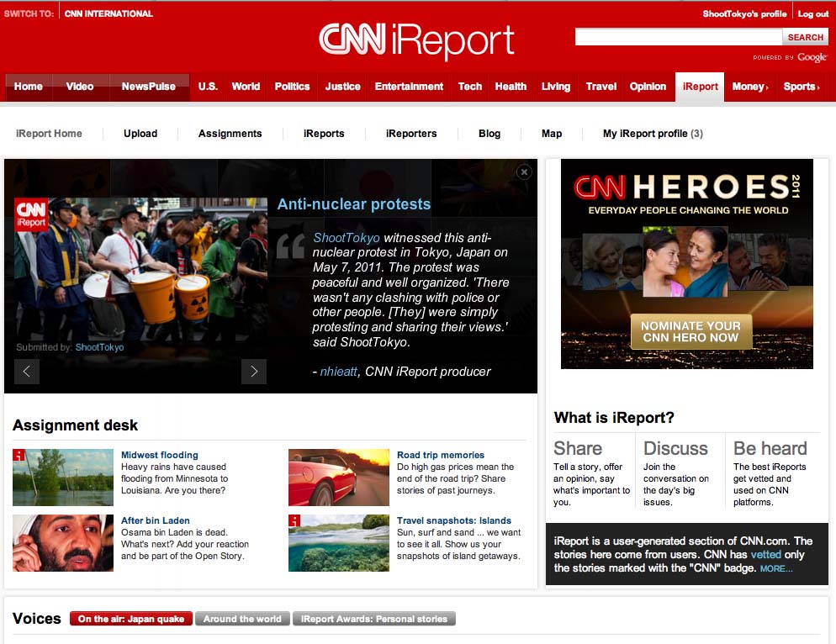Open the Midwest flooding thumbnail
836x644 pixels.
pos(63,478)
